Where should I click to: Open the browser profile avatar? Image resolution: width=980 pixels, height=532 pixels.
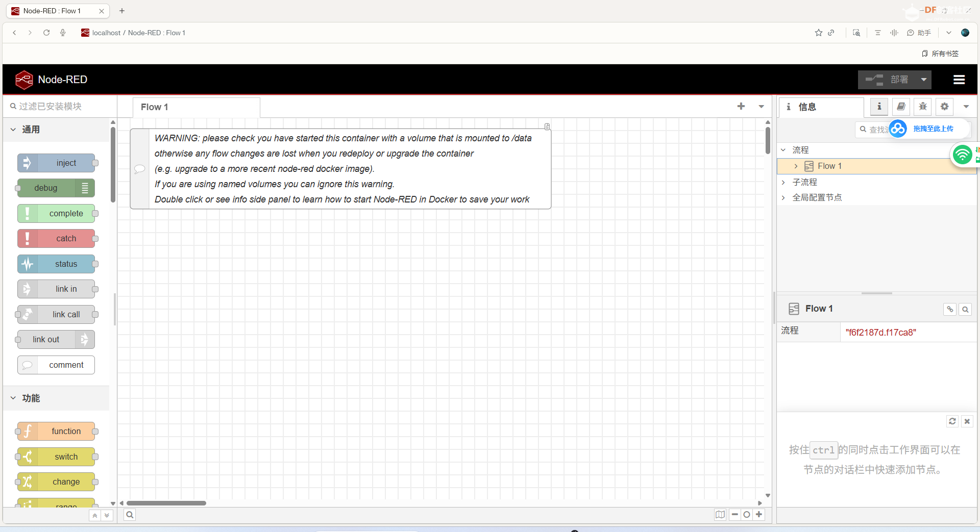[965, 33]
